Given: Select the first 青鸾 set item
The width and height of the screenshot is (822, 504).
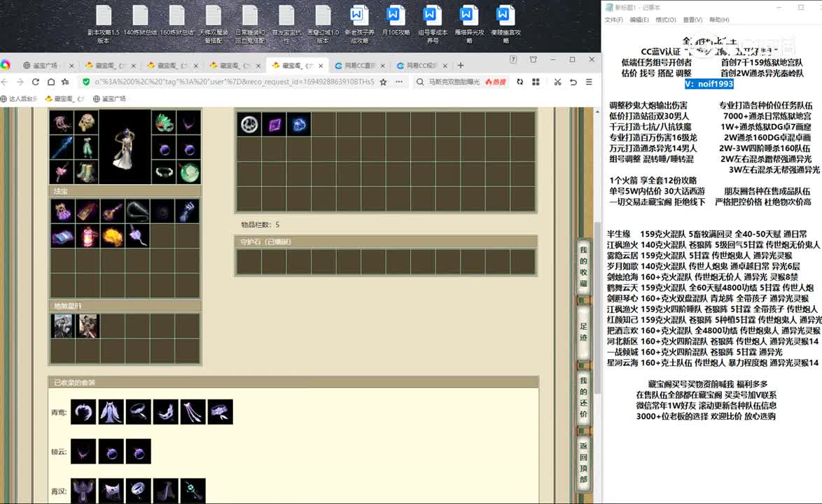Looking at the screenshot, I should pos(83,412).
